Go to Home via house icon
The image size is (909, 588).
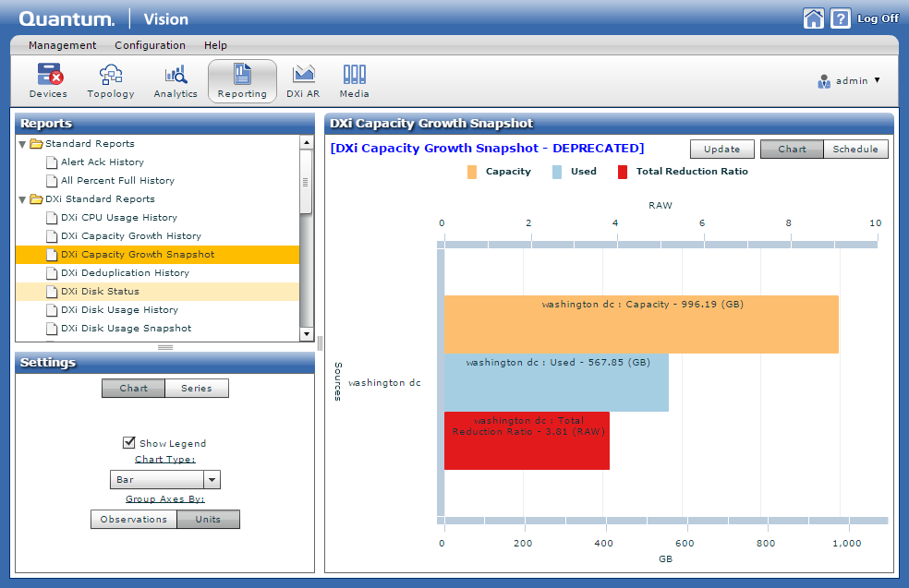[813, 18]
